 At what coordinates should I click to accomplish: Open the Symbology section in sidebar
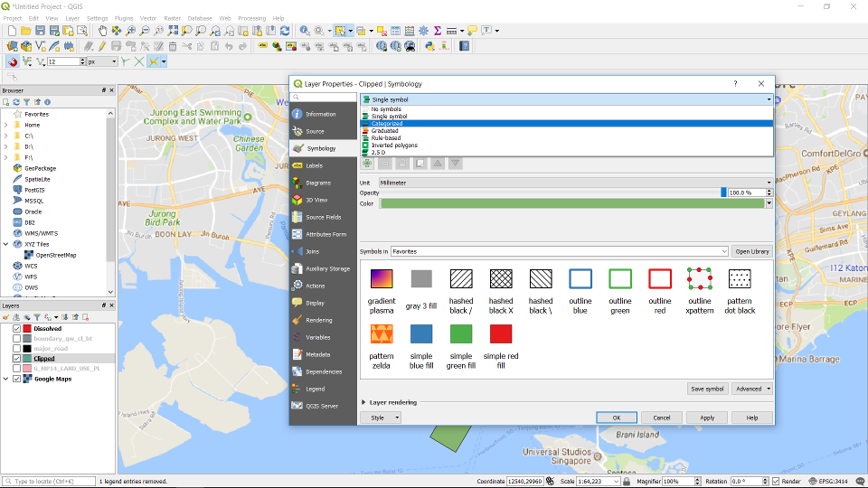tap(322, 148)
